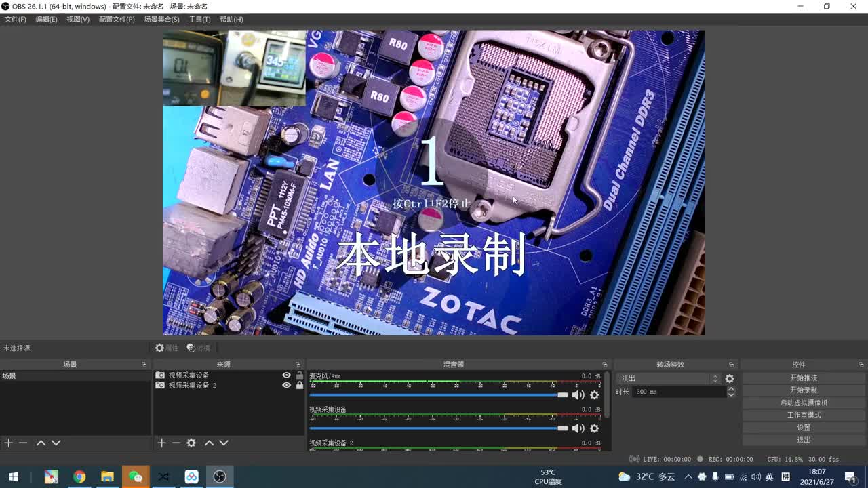Open the 视图(V) menu
Viewport: 868px width, 488px height.
click(78, 19)
